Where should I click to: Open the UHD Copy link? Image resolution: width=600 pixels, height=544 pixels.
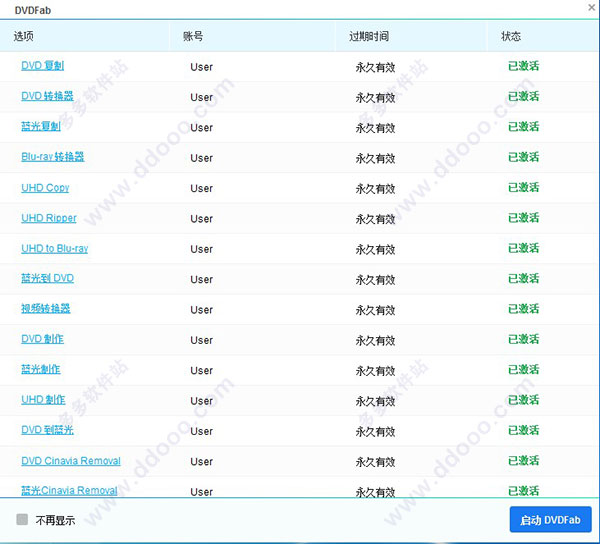pos(45,187)
